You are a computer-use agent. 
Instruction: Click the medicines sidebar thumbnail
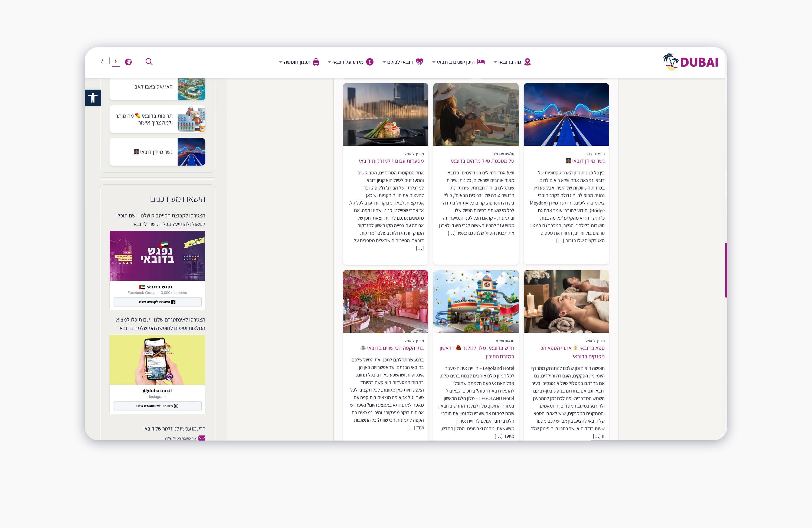click(191, 119)
